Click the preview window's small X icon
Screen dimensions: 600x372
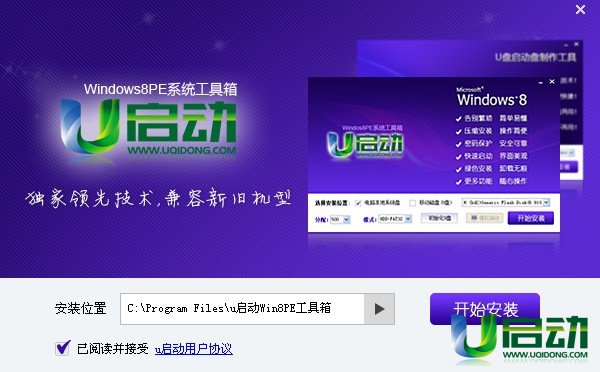click(x=552, y=82)
